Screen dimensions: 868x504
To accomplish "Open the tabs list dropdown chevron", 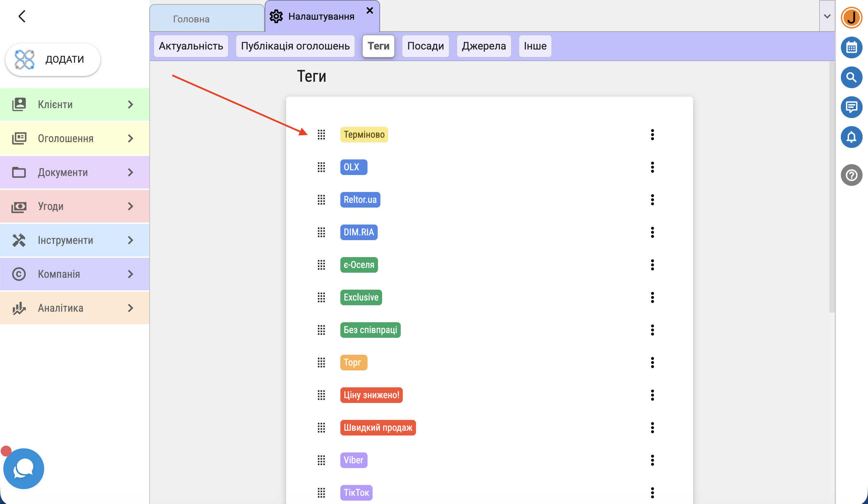I will pos(827,16).
